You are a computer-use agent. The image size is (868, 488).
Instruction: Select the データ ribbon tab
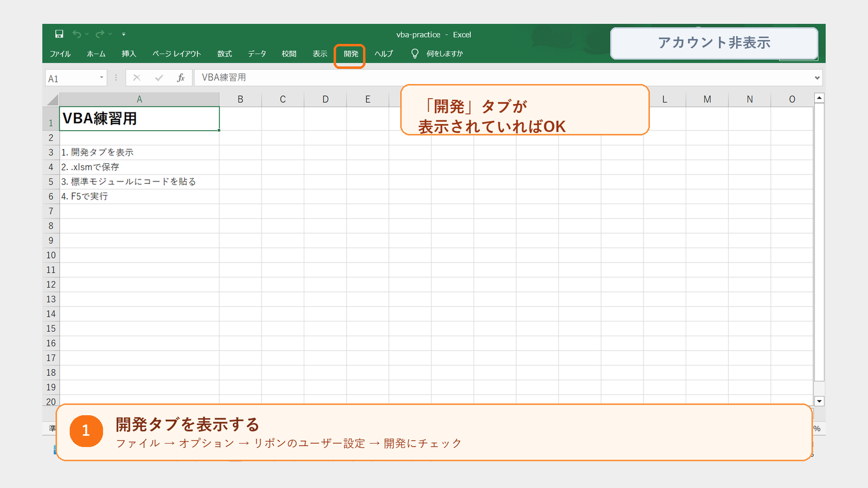coord(257,54)
